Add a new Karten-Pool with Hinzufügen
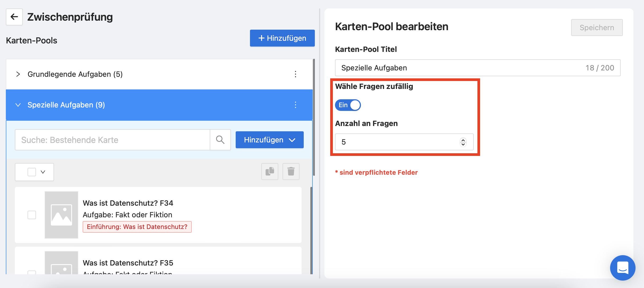This screenshot has height=288, width=644. point(282,38)
